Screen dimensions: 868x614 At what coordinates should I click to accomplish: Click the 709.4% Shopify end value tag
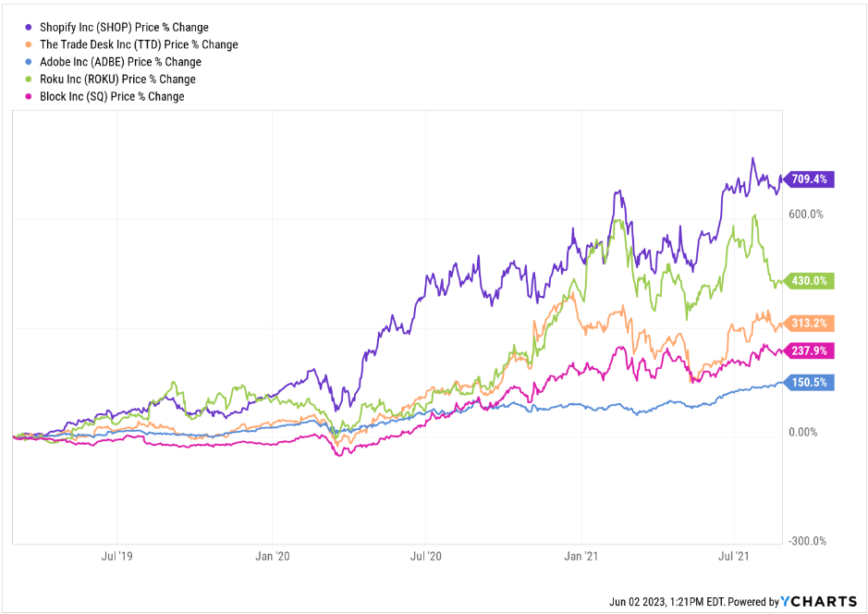[x=810, y=179]
